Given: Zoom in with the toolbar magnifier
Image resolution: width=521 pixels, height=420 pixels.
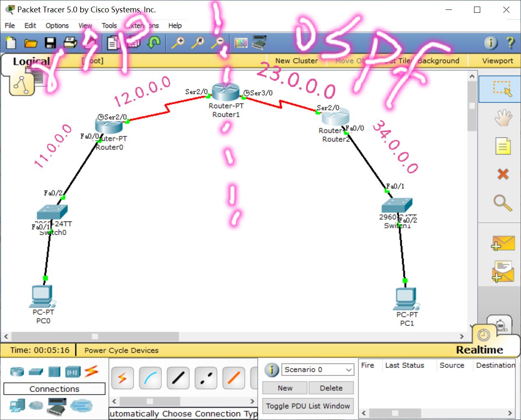Looking at the screenshot, I should click(x=178, y=42).
